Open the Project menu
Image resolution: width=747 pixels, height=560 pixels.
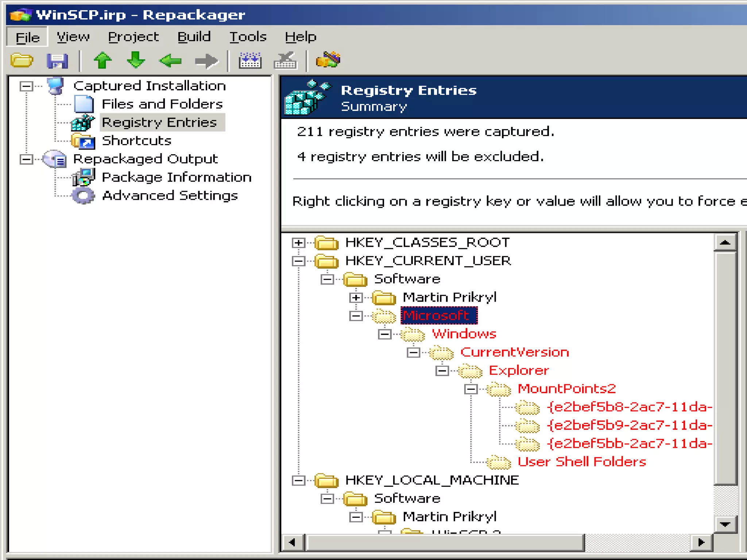point(133,37)
